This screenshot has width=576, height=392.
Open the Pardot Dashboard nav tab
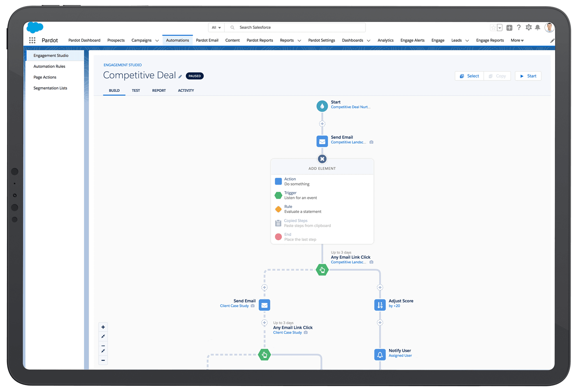click(84, 40)
